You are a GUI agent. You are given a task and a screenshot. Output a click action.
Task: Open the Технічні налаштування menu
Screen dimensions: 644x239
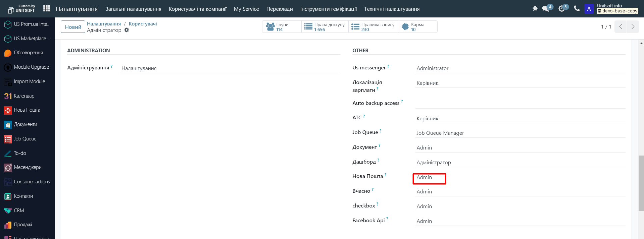click(392, 9)
